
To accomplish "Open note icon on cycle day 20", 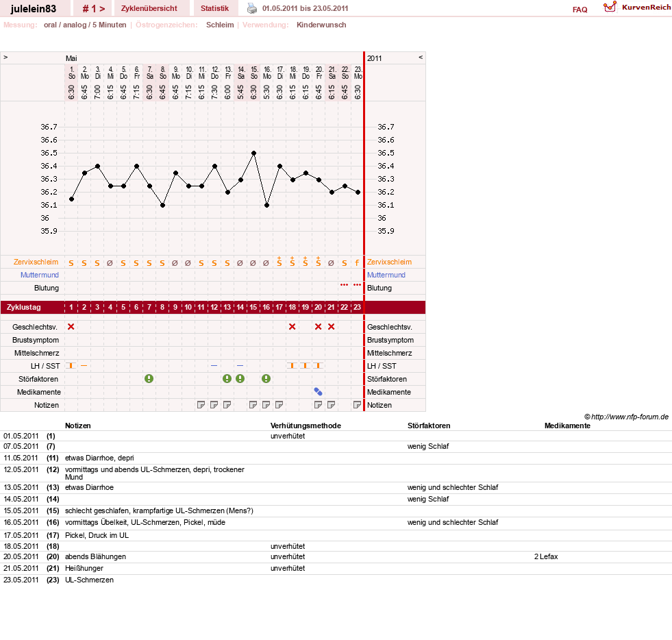I will [318, 405].
